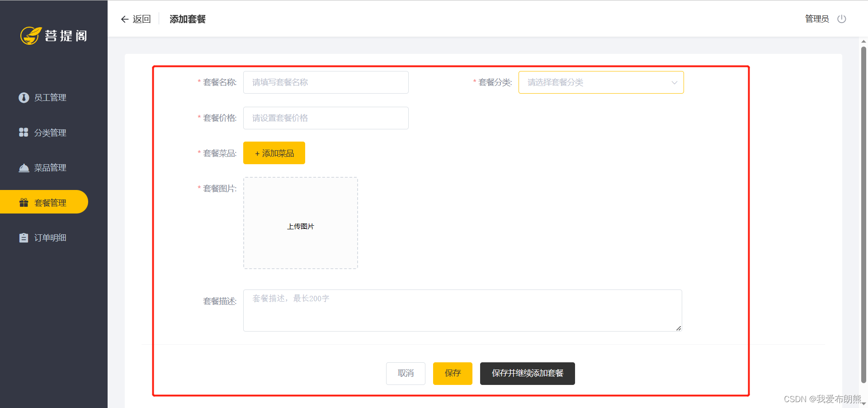The height and width of the screenshot is (408, 868).
Task: Click the 套餐分类 dropdown chevron
Action: click(x=674, y=83)
